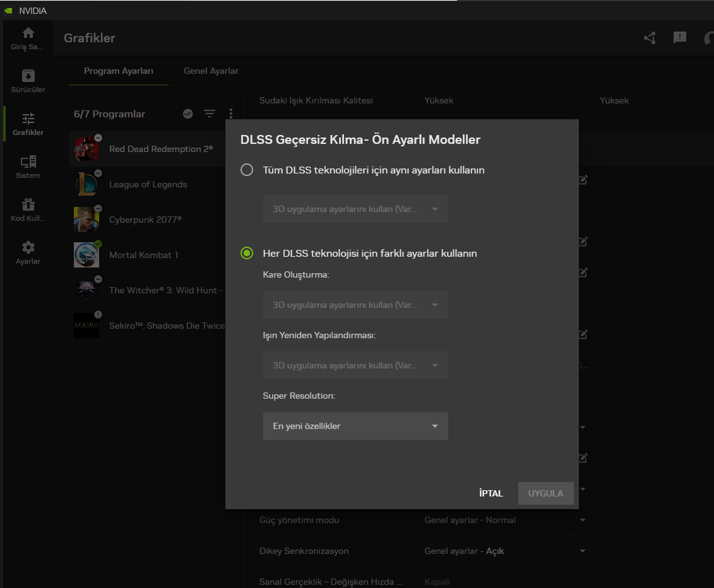
Task: Select 'The Witcher® 3: Wild Hunt' program row
Action: coord(148,290)
